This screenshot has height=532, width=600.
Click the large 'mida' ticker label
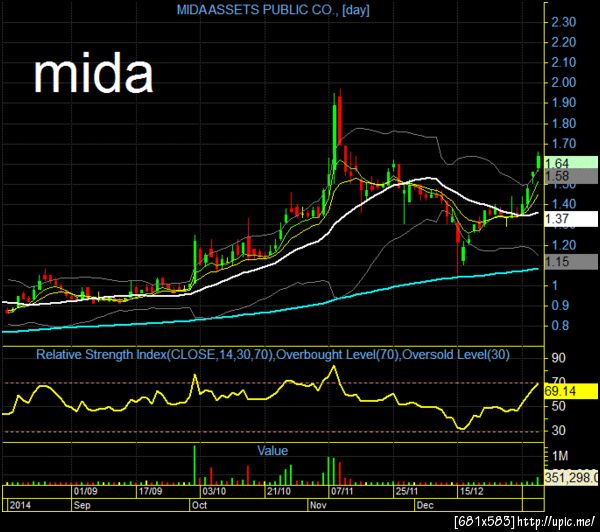(x=93, y=74)
